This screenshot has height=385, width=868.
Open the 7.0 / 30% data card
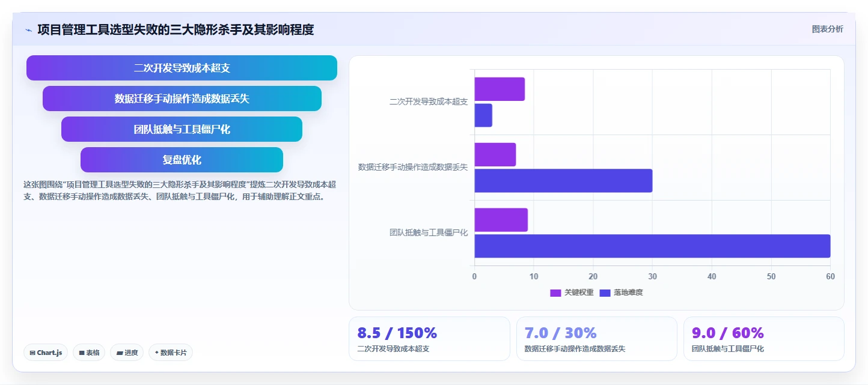click(596, 339)
